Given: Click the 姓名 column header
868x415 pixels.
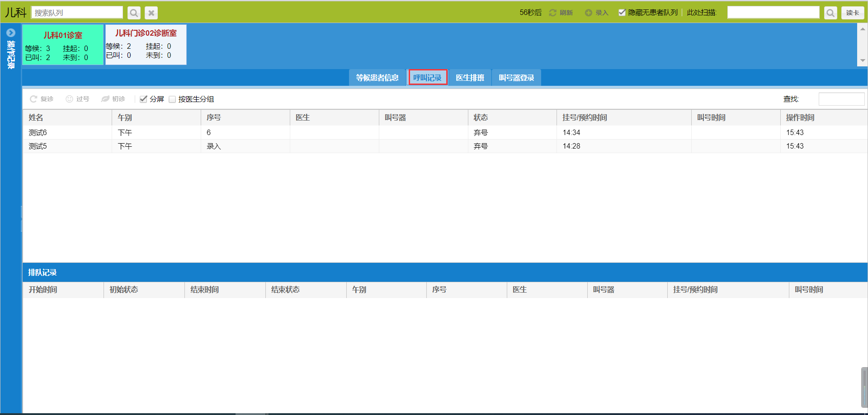Looking at the screenshot, I should point(67,117).
